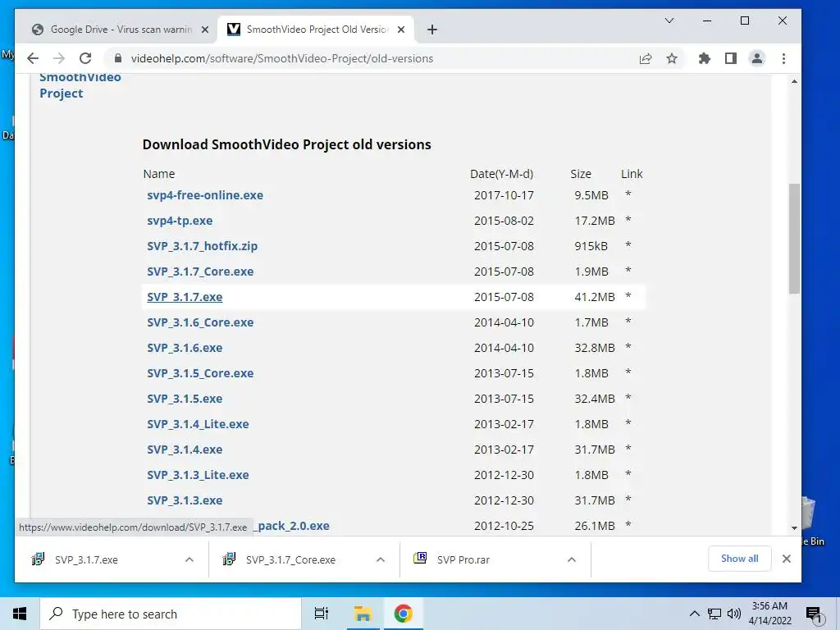The height and width of the screenshot is (630, 840).
Task: Download SVP_3.1.5_Core.exe
Action: pyautogui.click(x=200, y=373)
